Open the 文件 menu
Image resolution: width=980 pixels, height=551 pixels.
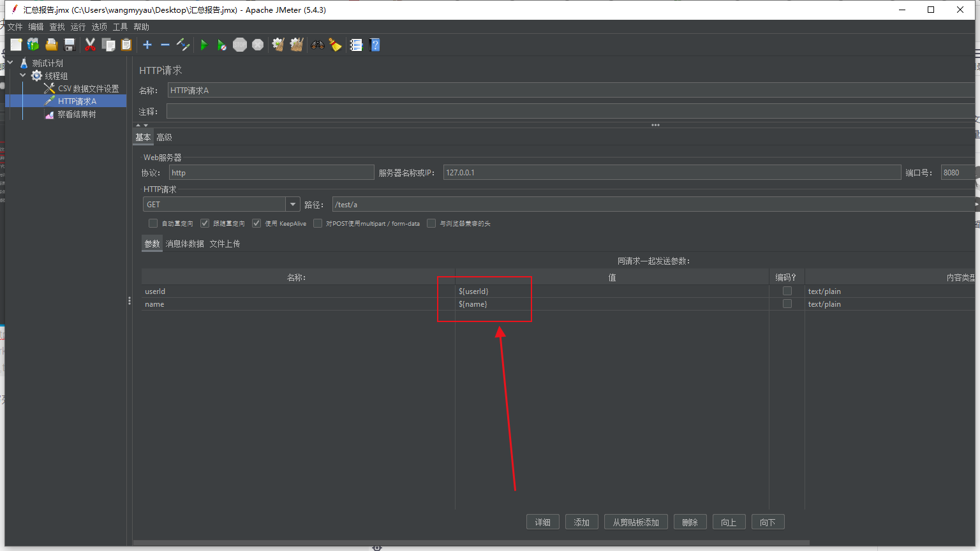15,27
